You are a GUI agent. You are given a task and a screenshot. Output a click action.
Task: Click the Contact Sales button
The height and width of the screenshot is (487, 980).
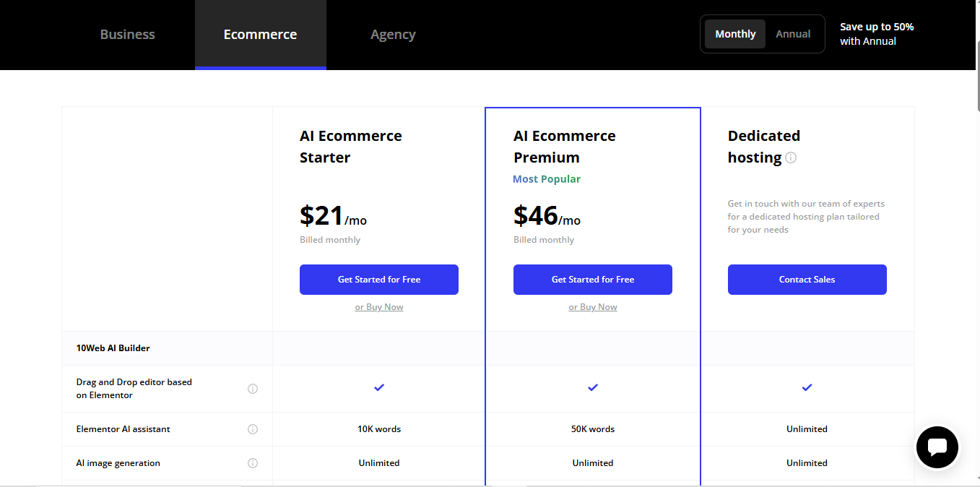[807, 280]
